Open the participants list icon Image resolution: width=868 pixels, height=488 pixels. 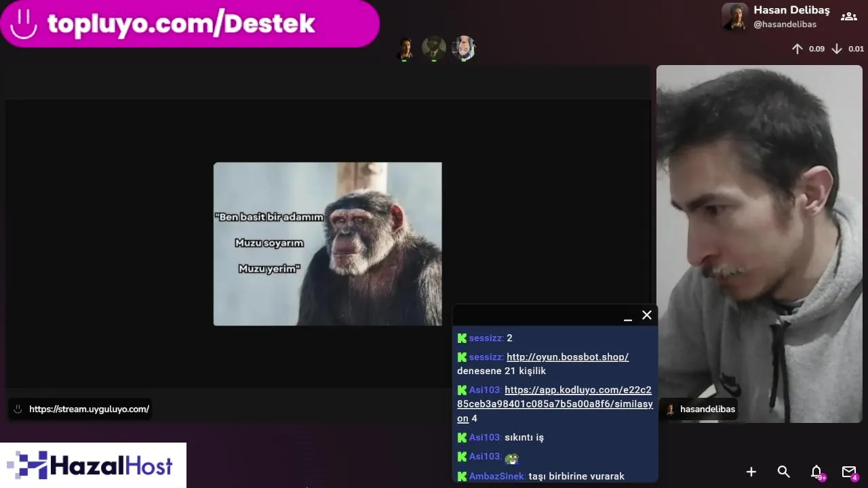(x=848, y=17)
